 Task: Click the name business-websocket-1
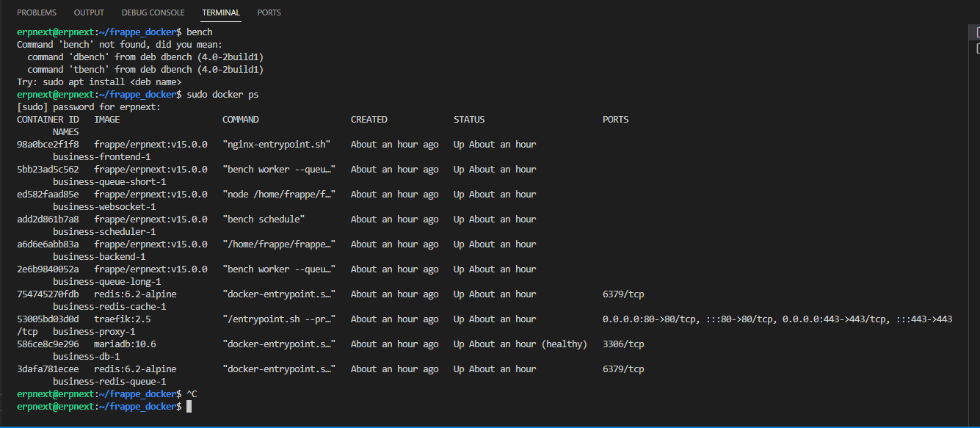[104, 207]
